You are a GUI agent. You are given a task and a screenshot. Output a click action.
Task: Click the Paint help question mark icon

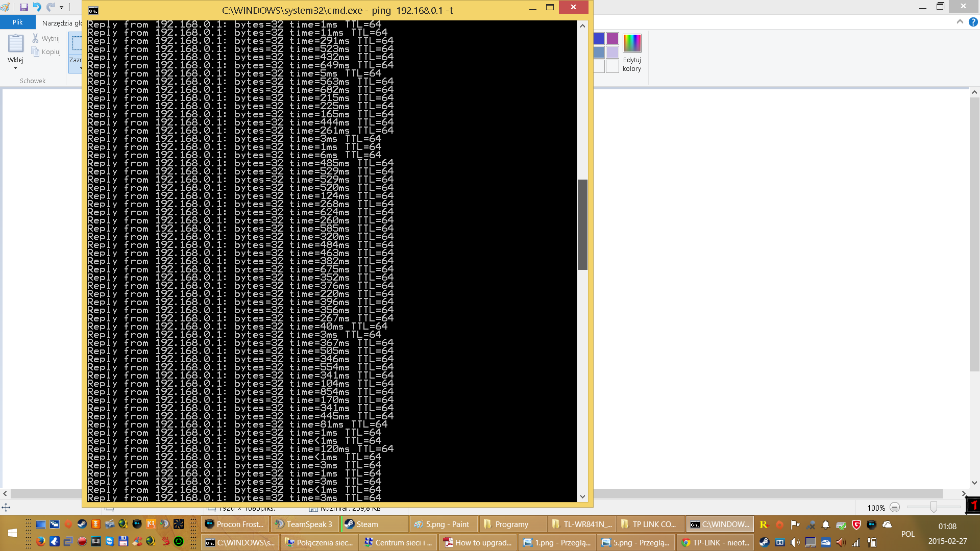click(973, 22)
